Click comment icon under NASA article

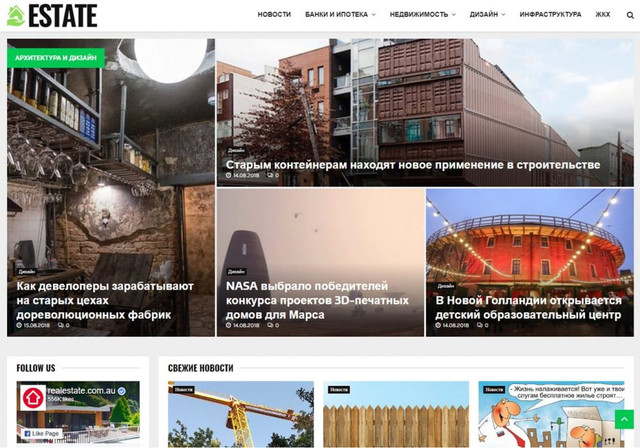point(270,325)
